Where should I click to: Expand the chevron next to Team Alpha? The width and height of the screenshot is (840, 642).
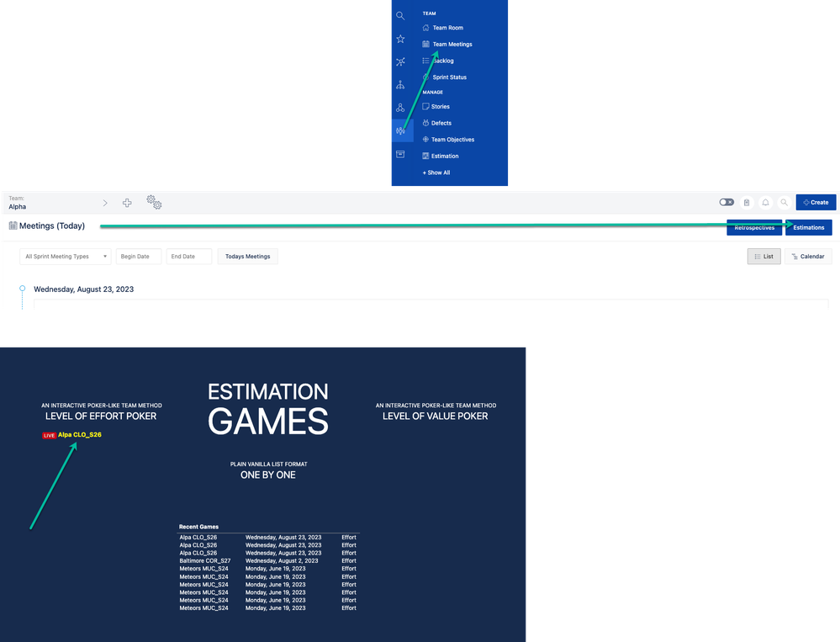105,203
